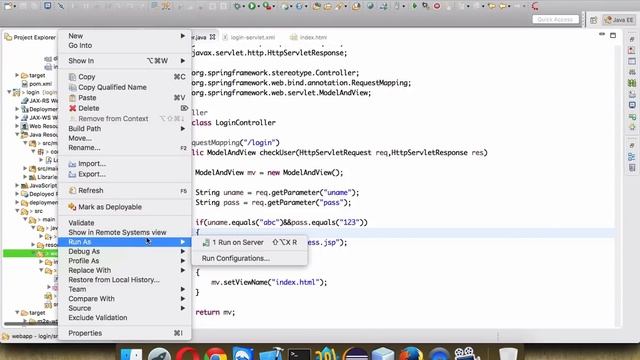The image size is (640, 360).
Task: Open the Profile As submenu
Action: pos(124,261)
